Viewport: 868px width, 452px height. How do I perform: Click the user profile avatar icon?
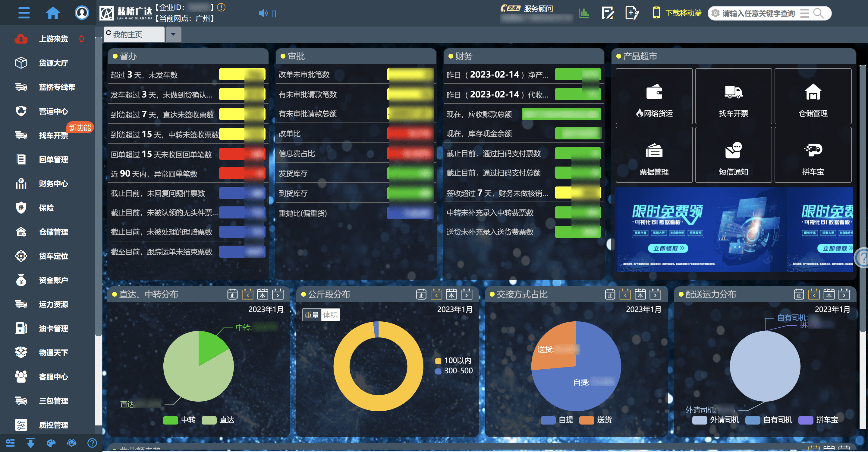pos(82,13)
